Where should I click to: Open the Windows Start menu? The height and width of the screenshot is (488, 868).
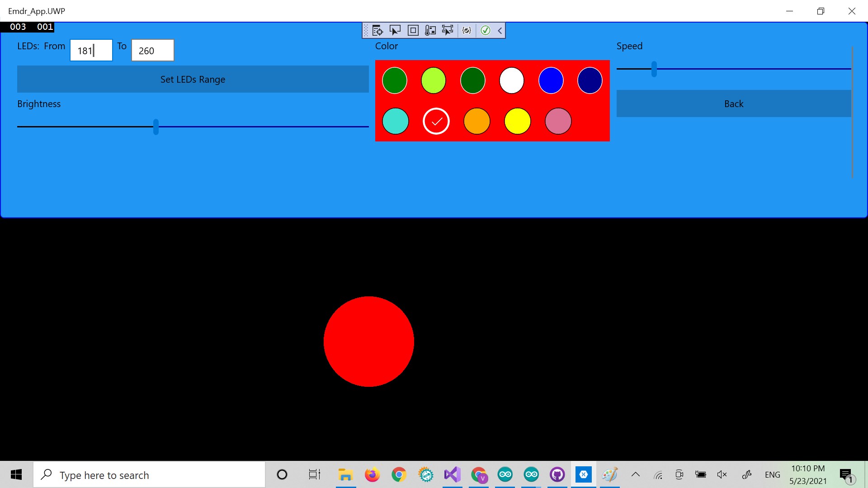click(16, 474)
